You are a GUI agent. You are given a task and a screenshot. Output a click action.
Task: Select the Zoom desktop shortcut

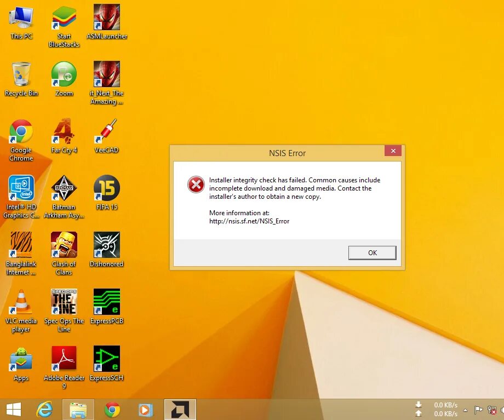(x=64, y=79)
